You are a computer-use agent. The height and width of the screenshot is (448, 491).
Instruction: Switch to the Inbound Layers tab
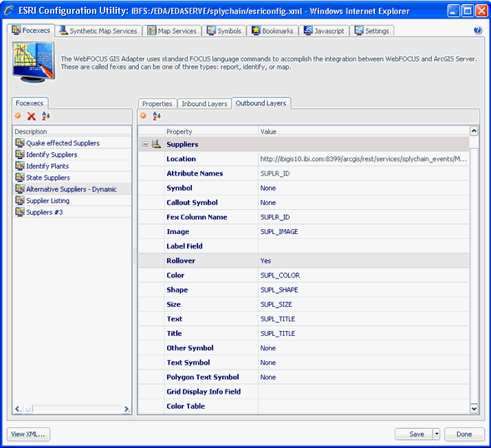[204, 104]
